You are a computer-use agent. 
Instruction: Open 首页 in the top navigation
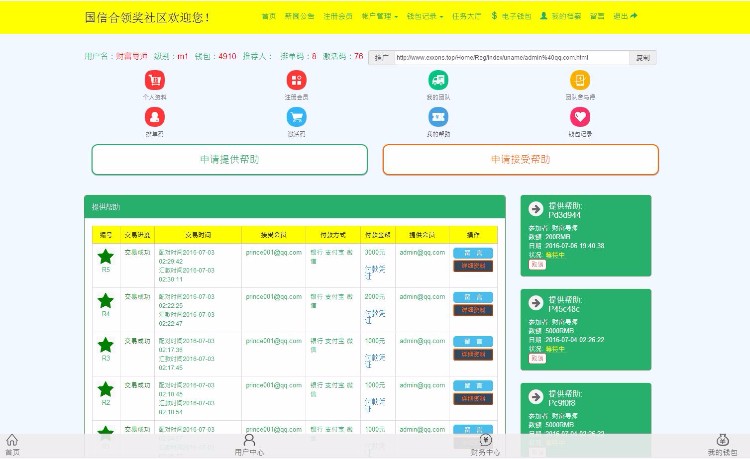[269, 16]
